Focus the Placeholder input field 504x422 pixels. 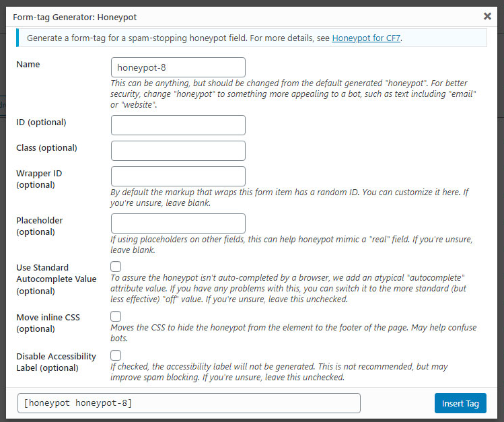pos(178,223)
